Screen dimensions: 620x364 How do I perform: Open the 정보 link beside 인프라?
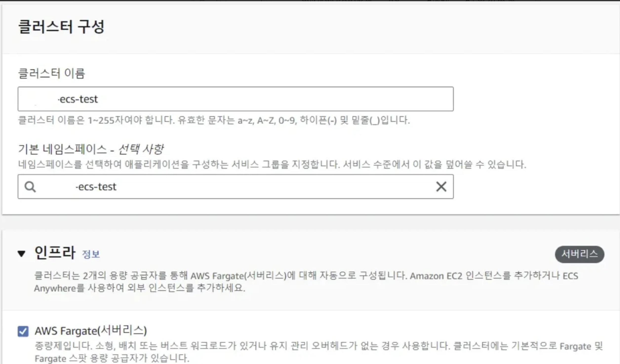point(91,254)
